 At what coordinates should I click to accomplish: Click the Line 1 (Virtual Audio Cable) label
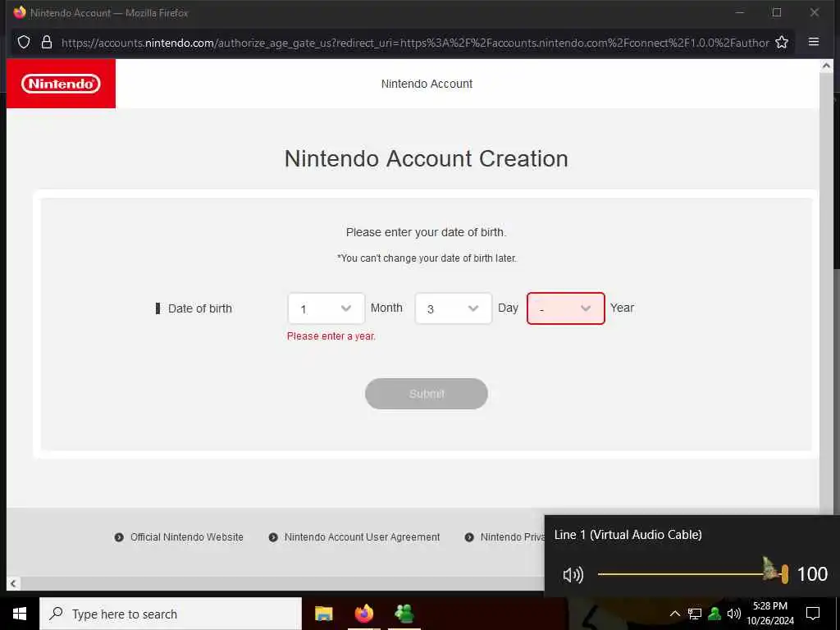click(628, 535)
